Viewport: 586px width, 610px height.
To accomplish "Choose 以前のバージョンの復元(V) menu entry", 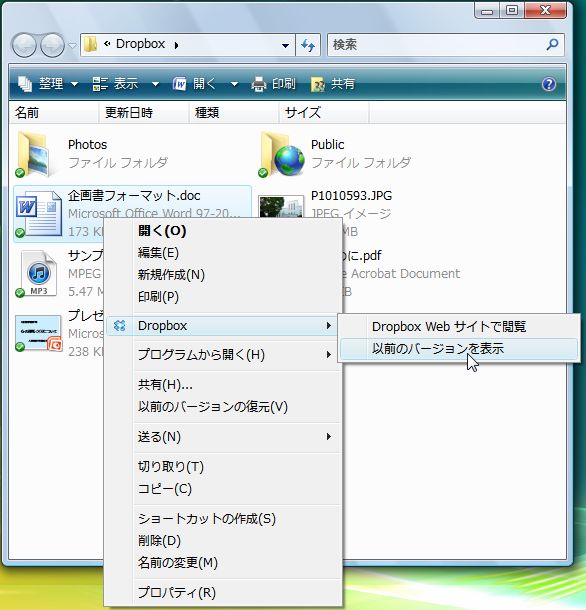I will point(224,407).
